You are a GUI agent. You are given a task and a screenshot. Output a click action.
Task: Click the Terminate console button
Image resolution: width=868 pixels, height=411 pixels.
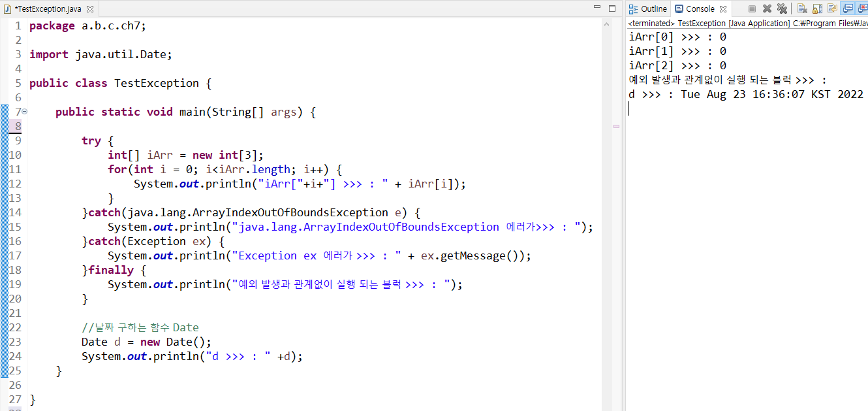(x=752, y=8)
